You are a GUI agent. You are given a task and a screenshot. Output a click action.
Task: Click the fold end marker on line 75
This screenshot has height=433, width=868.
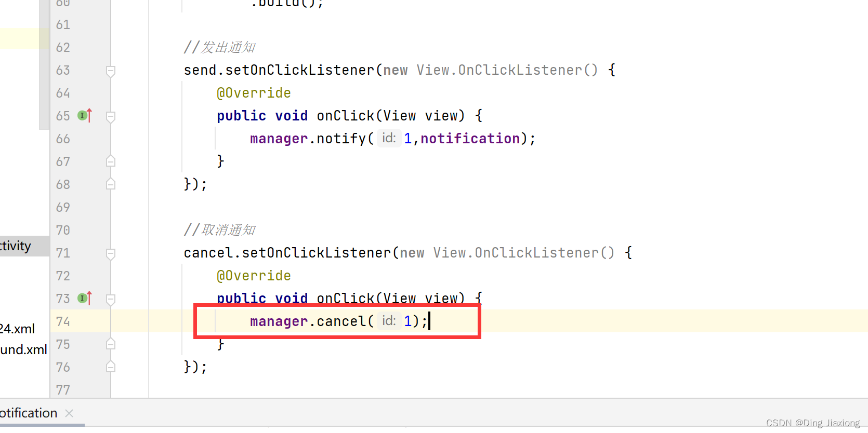coord(111,344)
